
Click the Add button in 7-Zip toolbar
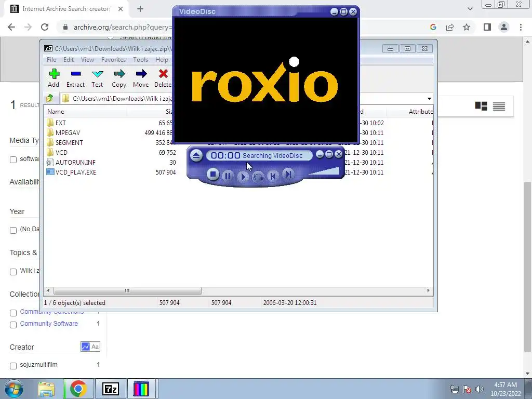pyautogui.click(x=54, y=78)
